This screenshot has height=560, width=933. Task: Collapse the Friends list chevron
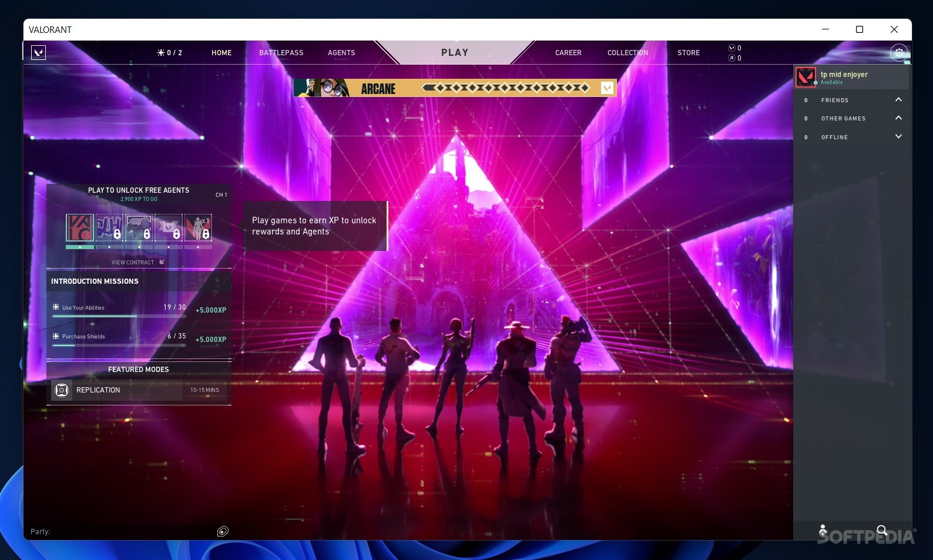click(x=898, y=100)
